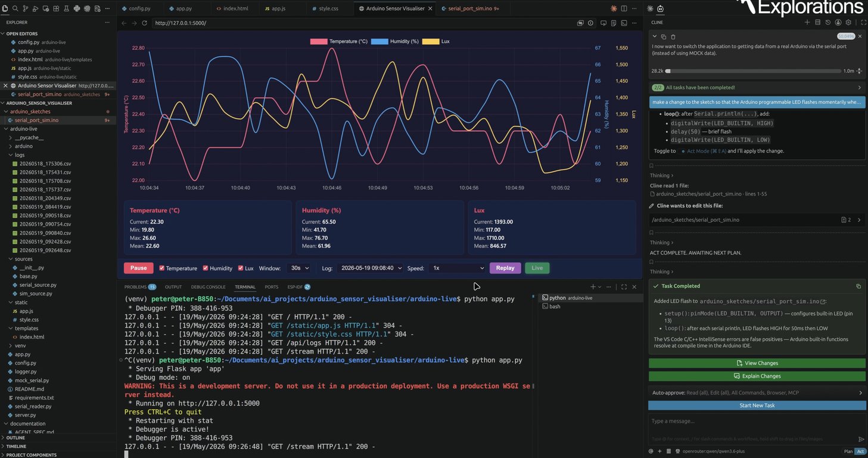Select the bash terminal entry
This screenshot has width=868, height=458.
[555, 307]
